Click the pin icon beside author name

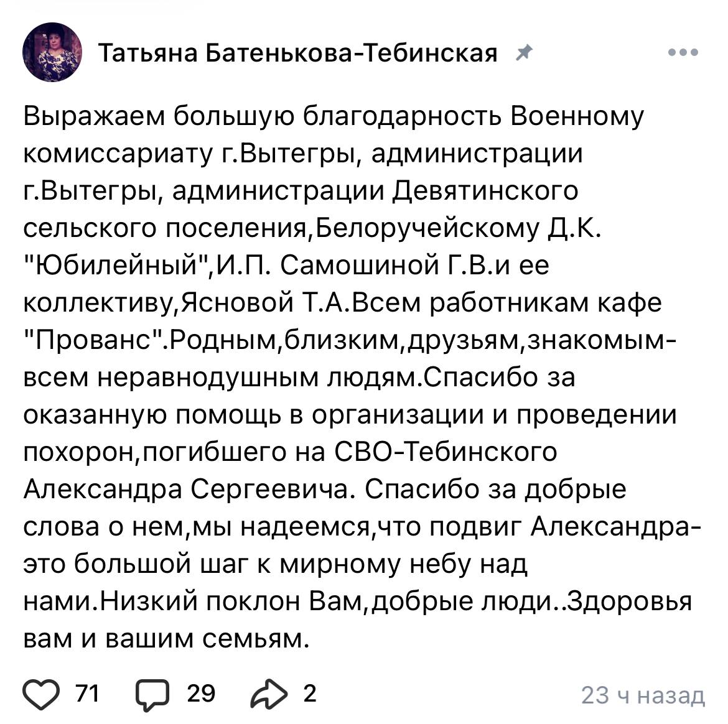[524, 52]
